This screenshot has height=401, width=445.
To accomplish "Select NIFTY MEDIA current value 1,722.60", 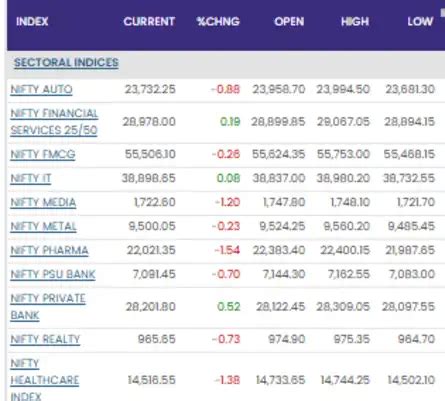I will pos(155,202).
